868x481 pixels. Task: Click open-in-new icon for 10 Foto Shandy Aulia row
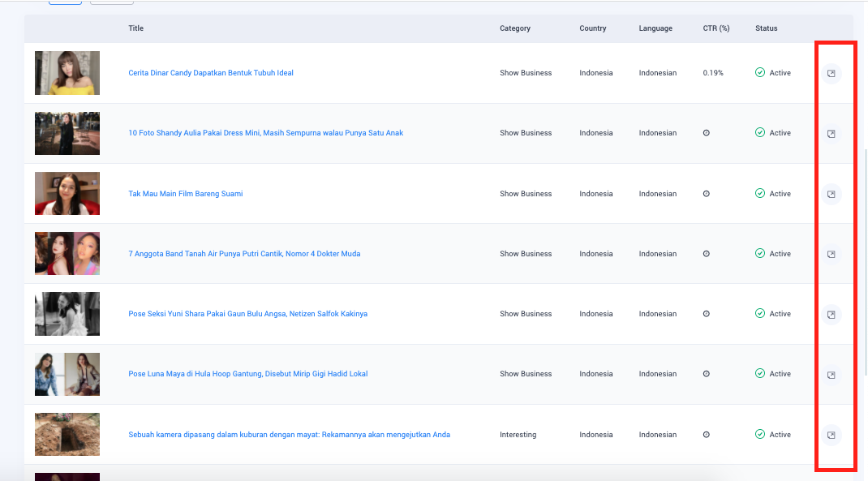click(831, 134)
